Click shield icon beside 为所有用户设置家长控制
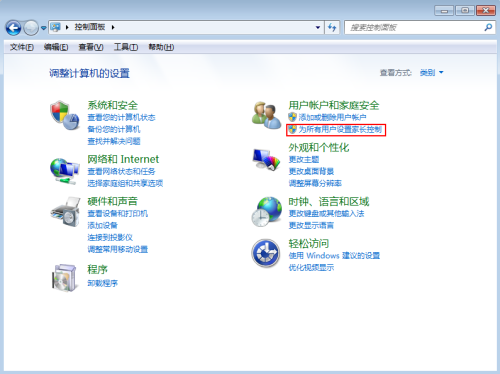 [x=292, y=129]
